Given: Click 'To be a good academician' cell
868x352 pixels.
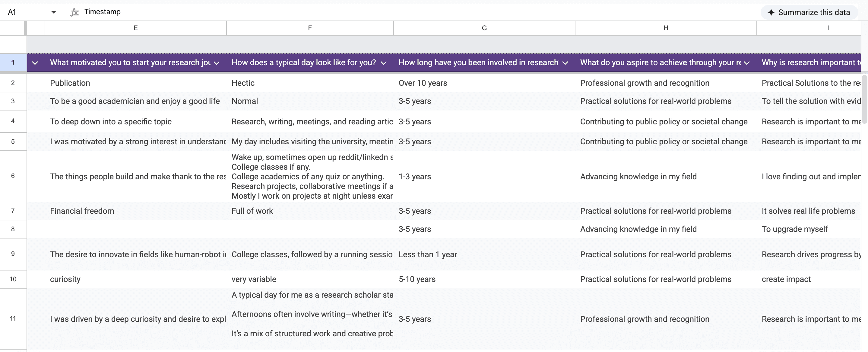Looking at the screenshot, I should pos(135,101).
